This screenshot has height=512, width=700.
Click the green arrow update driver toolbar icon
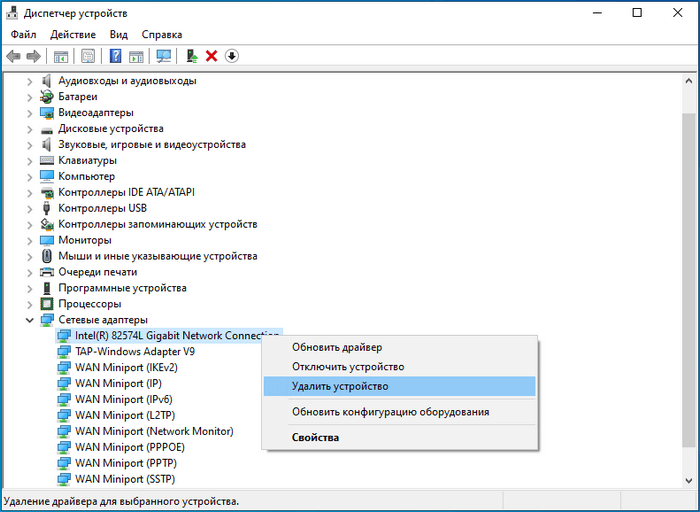(191, 56)
